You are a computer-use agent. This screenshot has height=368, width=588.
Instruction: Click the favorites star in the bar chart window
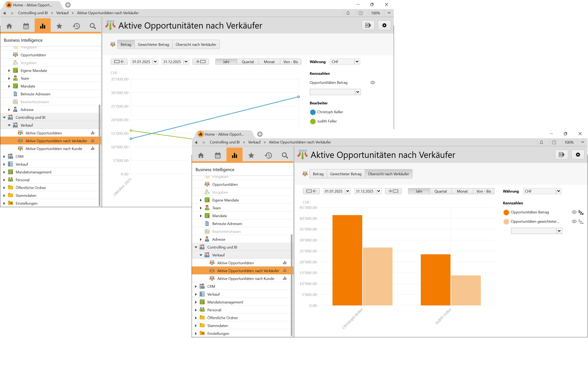pos(251,155)
